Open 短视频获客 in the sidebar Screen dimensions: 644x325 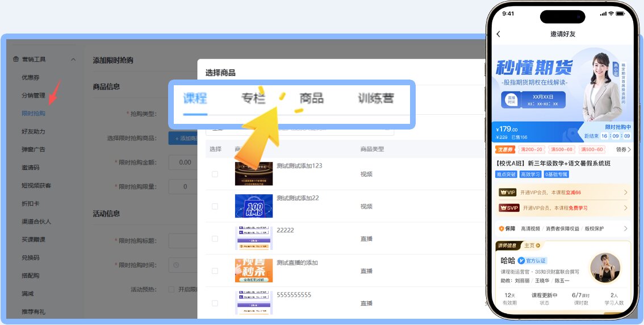36,185
